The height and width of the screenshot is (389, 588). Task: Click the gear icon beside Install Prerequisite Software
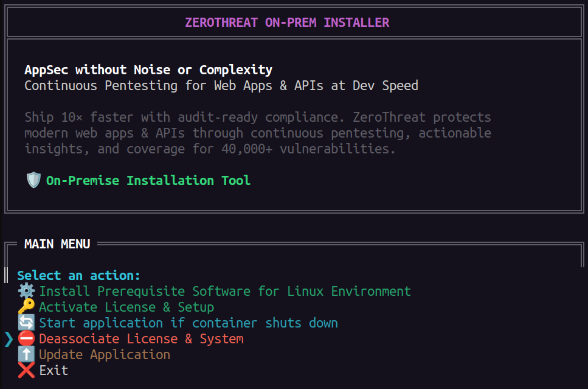pyautogui.click(x=26, y=291)
